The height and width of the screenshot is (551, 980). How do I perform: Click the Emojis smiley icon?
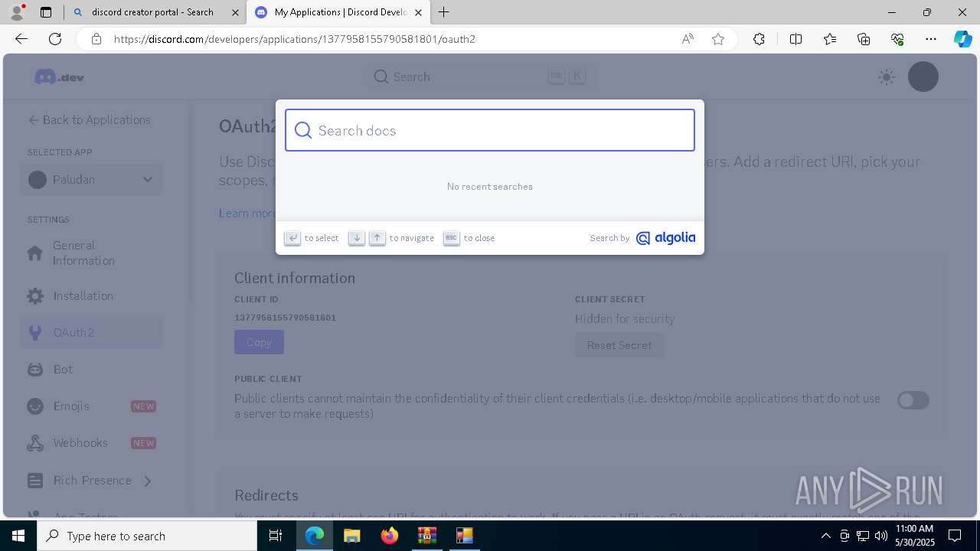point(35,406)
